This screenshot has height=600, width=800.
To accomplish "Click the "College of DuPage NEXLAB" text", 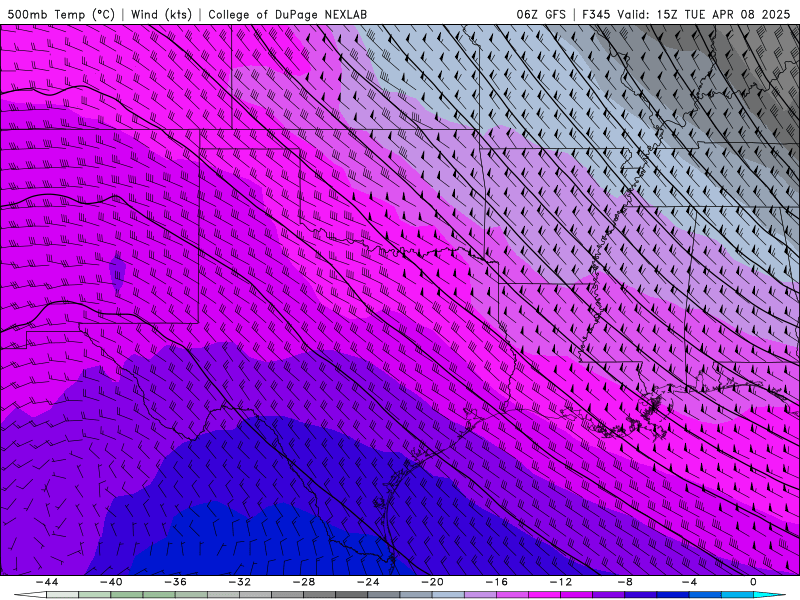I will pos(287,14).
